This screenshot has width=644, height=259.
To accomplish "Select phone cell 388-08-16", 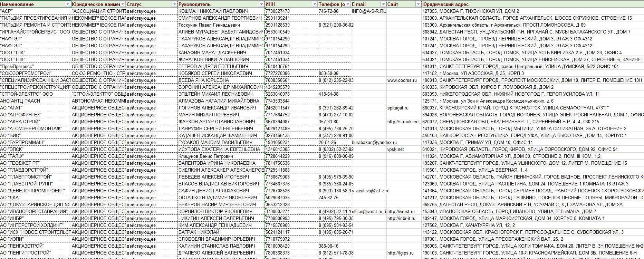I will pos(334,246).
